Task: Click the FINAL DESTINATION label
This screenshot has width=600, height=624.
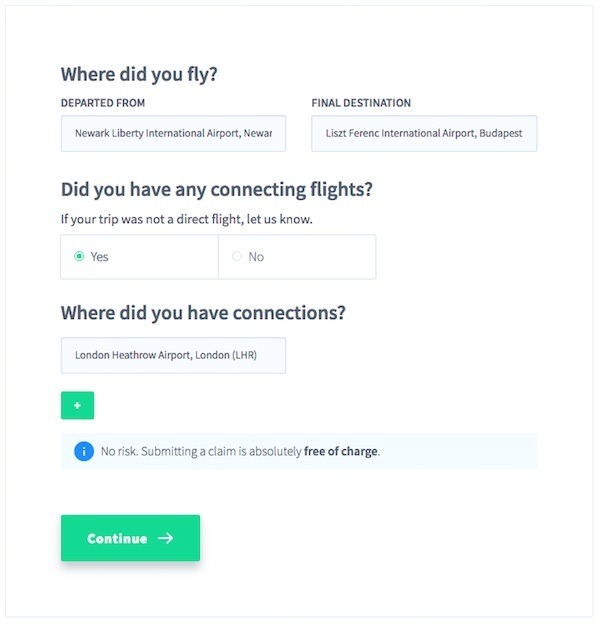Action: coord(361,103)
